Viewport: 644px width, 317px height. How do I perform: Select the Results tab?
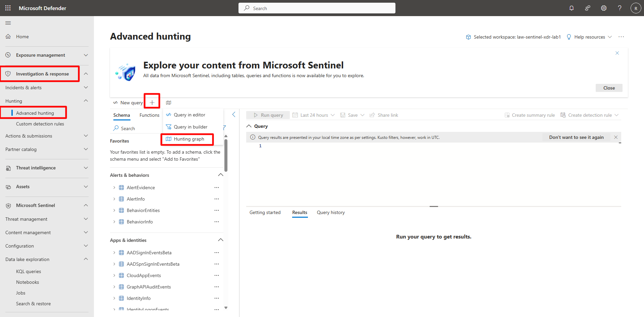click(x=300, y=212)
